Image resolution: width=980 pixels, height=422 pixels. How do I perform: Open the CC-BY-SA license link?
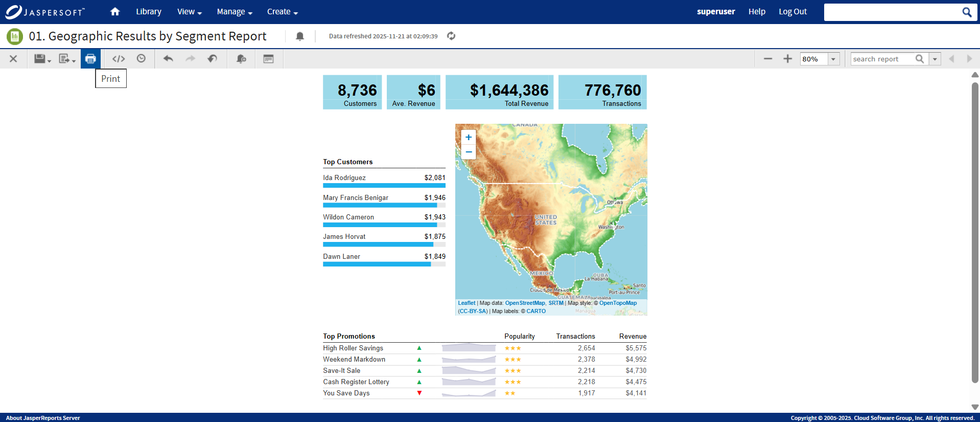click(x=473, y=311)
